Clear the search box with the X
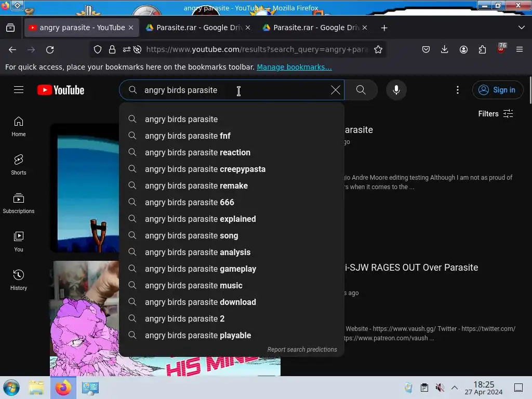The image size is (532, 399). pyautogui.click(x=335, y=90)
